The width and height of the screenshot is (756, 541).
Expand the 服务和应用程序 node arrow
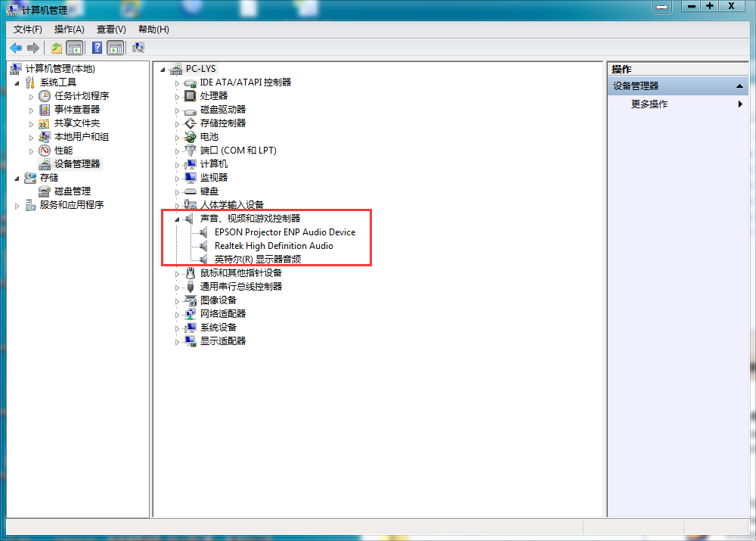coord(17,206)
